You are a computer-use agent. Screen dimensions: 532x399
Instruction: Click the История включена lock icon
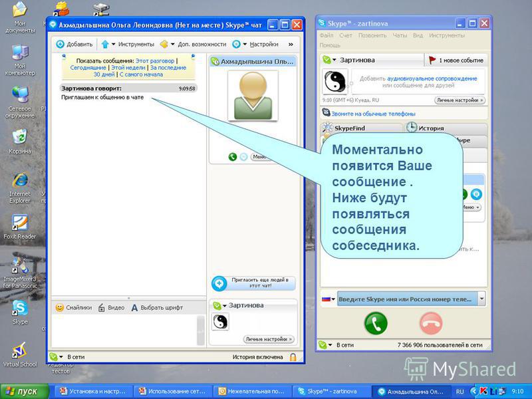point(293,357)
